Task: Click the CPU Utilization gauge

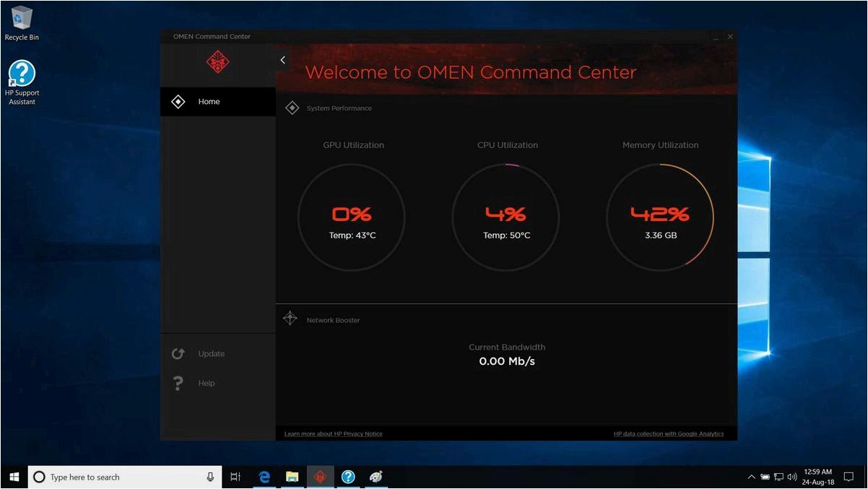Action: coord(505,217)
